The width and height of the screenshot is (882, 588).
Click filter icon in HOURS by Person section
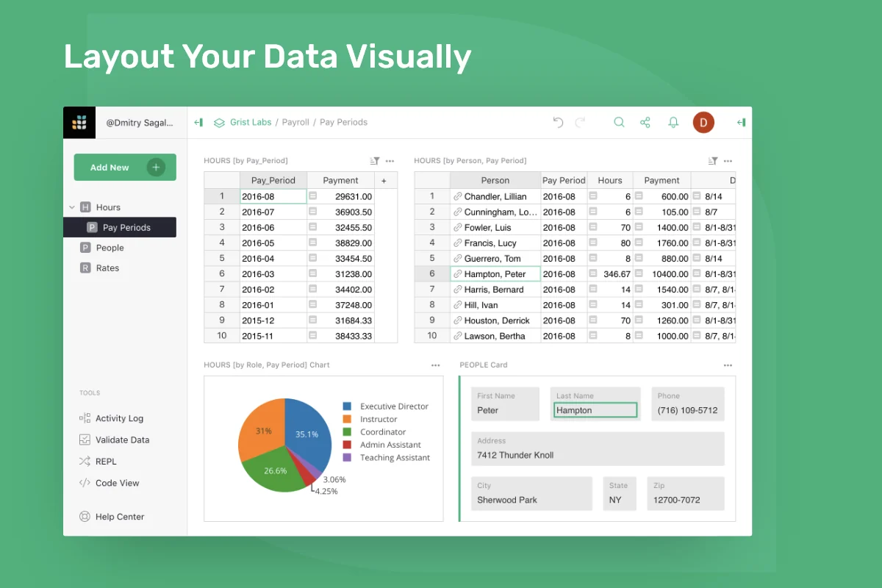click(713, 161)
